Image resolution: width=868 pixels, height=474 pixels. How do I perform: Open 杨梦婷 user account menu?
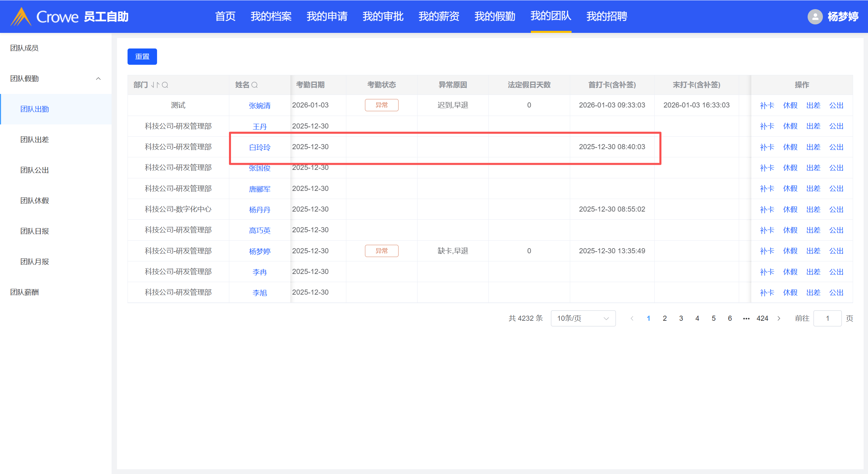click(843, 17)
